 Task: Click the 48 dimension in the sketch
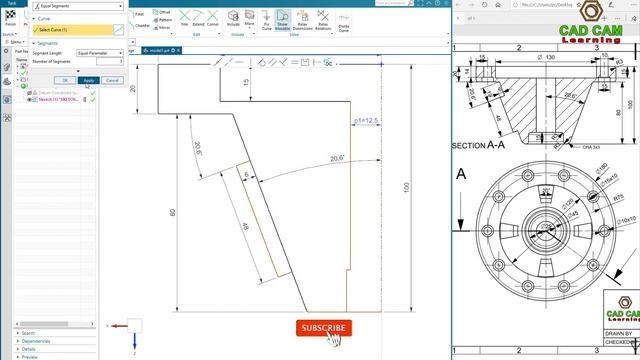(245, 226)
